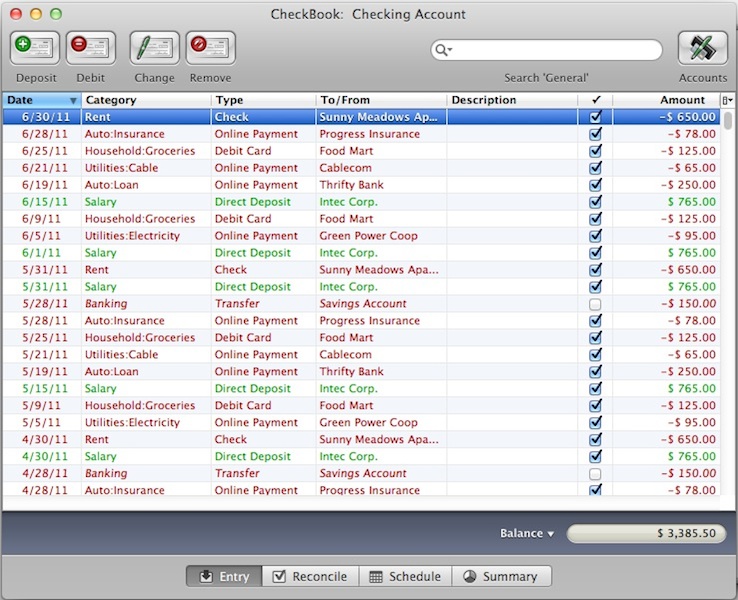Check the cleared box for 5/28/11 Banking transfer
The height and width of the screenshot is (600, 738).
(596, 304)
